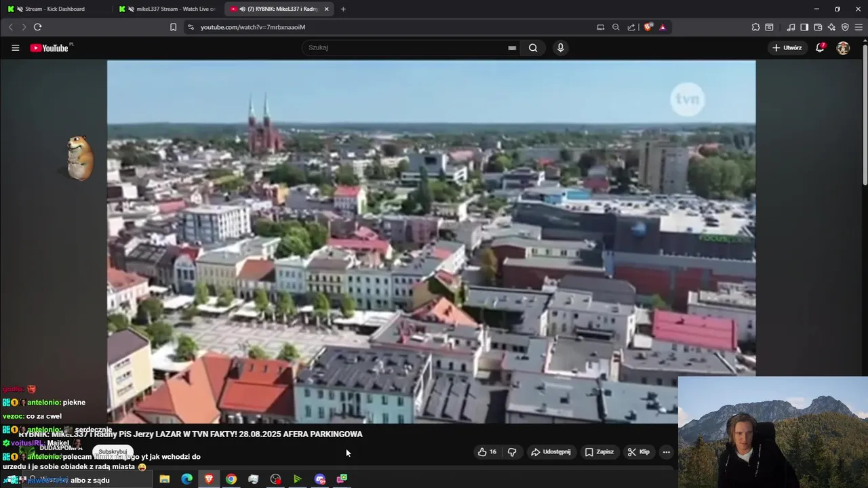The width and height of the screenshot is (868, 488).
Task: Bookmark this page
Action: coord(173,27)
